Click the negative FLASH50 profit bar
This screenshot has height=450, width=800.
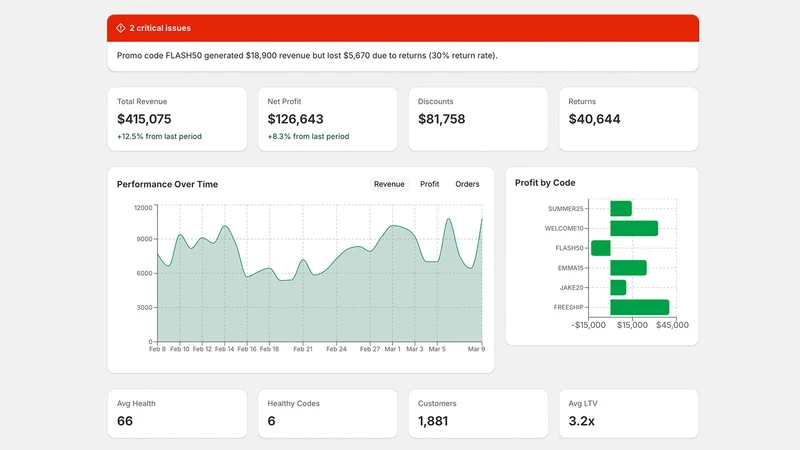point(601,248)
